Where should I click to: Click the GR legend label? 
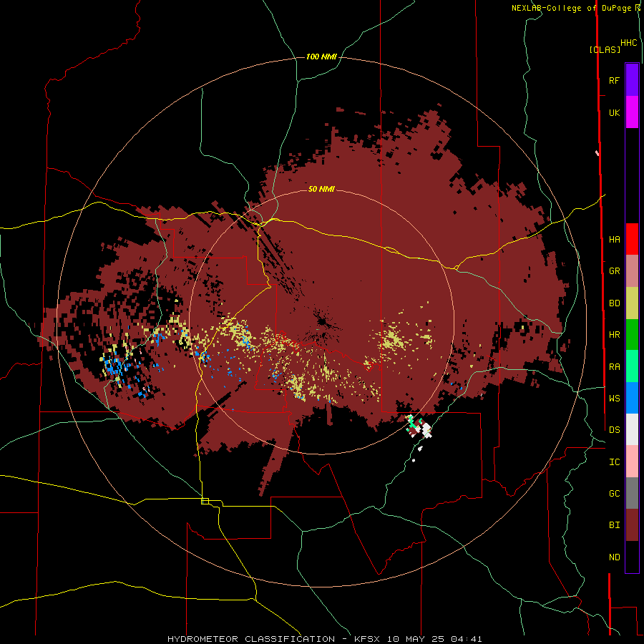[x=614, y=271]
